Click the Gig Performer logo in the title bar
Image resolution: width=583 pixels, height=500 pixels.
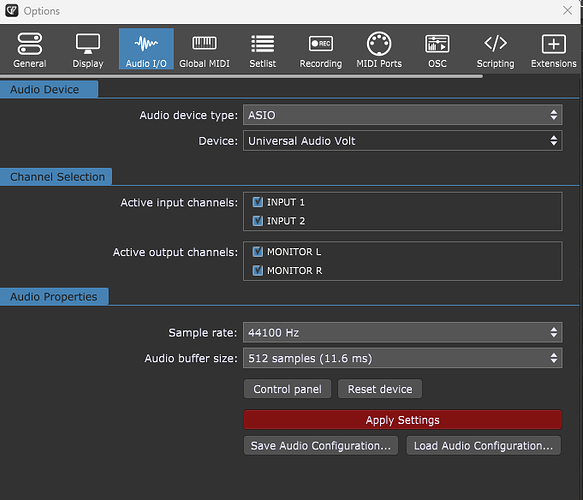(x=12, y=11)
